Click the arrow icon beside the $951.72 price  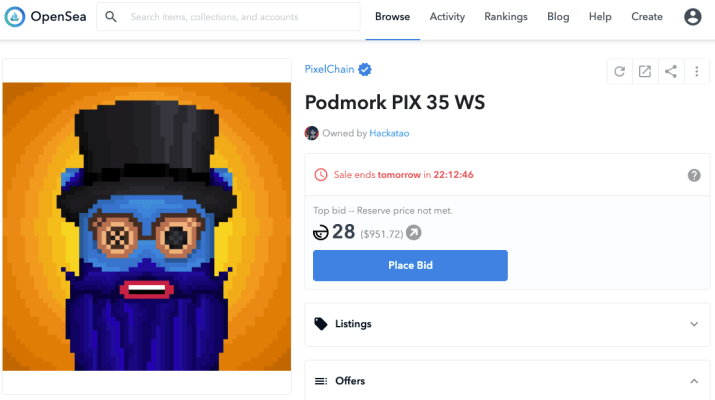[x=414, y=233]
